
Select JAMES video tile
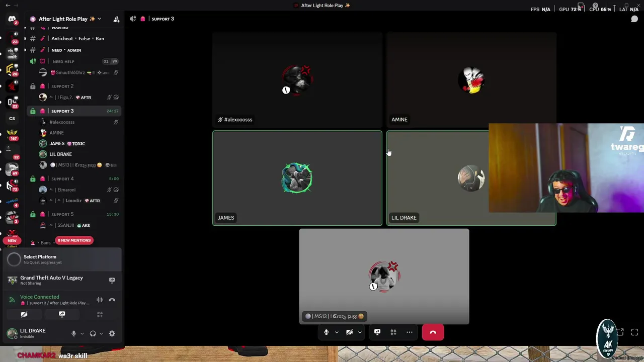297,178
